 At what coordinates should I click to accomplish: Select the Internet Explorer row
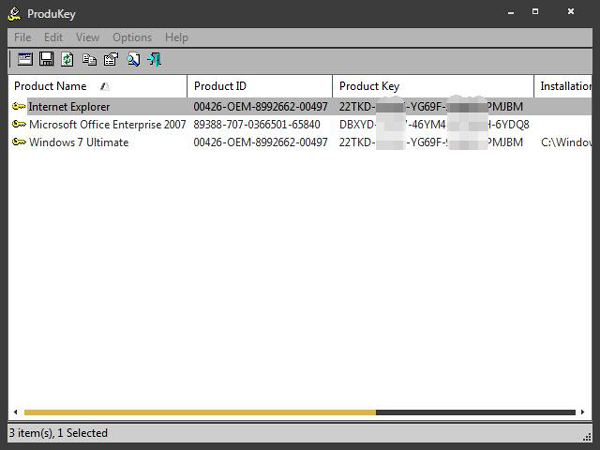pyautogui.click(x=300, y=106)
